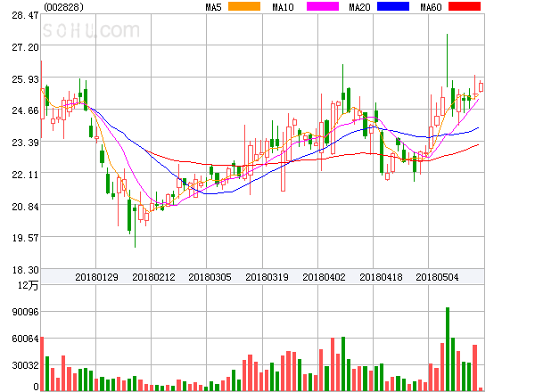Click the 27.20 price axis label

point(25,47)
